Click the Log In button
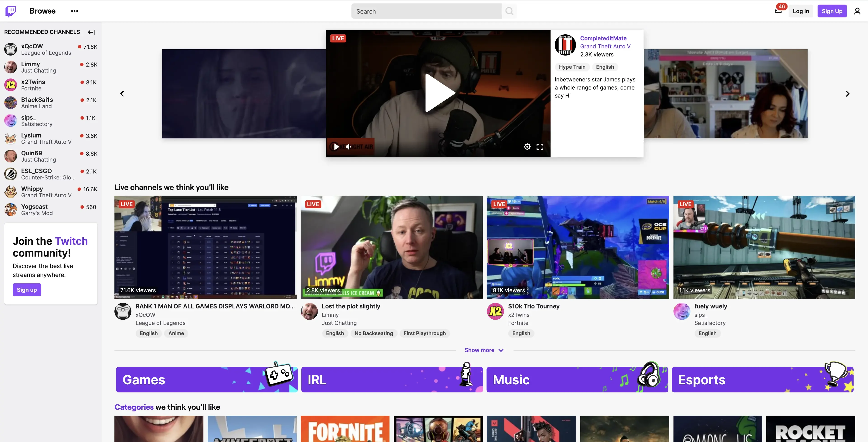Viewport: 868px width, 442px height. point(801,11)
